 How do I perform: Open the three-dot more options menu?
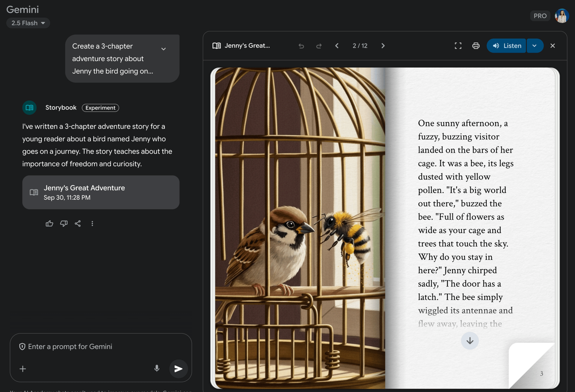click(92, 224)
